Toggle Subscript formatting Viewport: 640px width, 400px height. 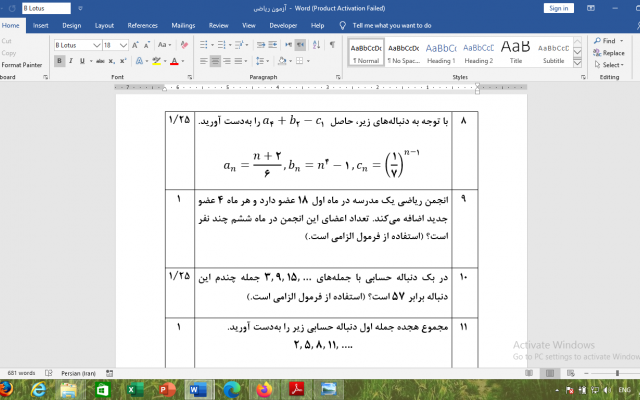point(111,61)
